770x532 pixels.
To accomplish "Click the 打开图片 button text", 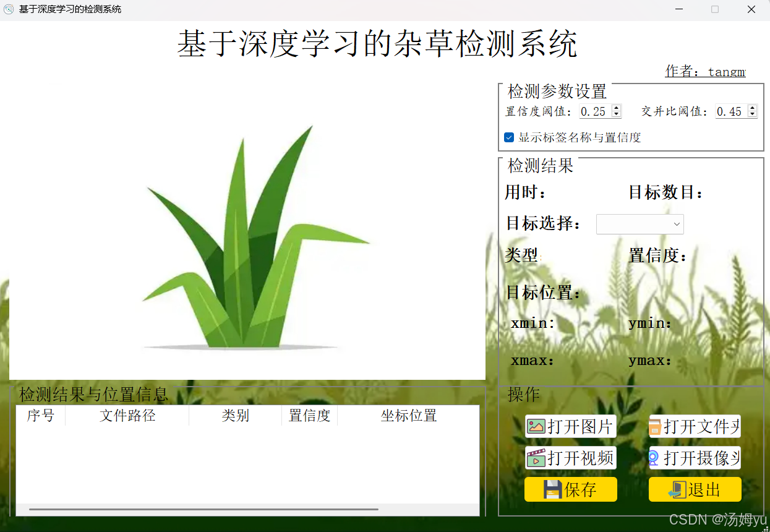I will [580, 426].
